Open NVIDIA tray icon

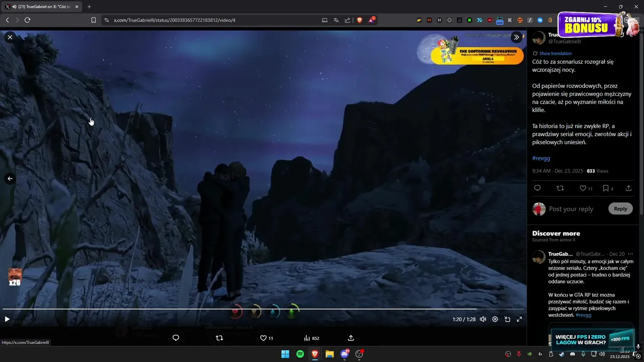(x=530, y=354)
